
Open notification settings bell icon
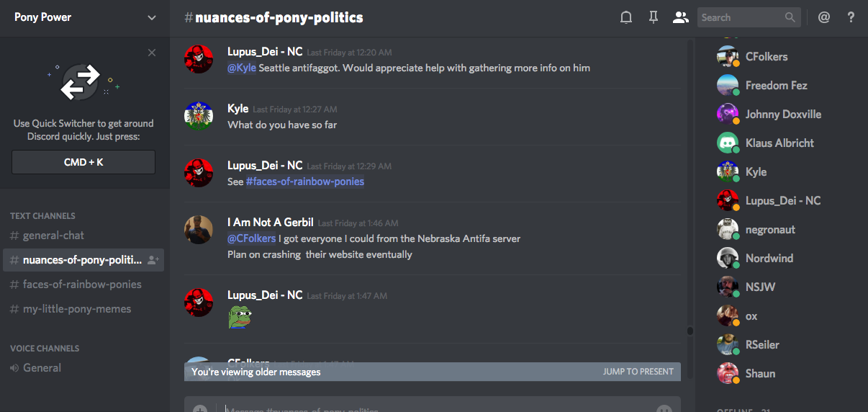626,17
